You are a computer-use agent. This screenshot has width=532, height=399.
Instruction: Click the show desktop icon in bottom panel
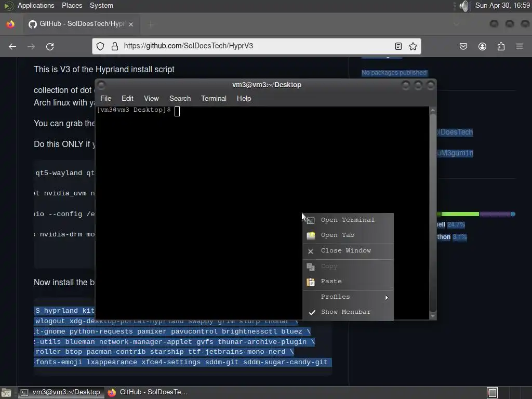click(6, 393)
